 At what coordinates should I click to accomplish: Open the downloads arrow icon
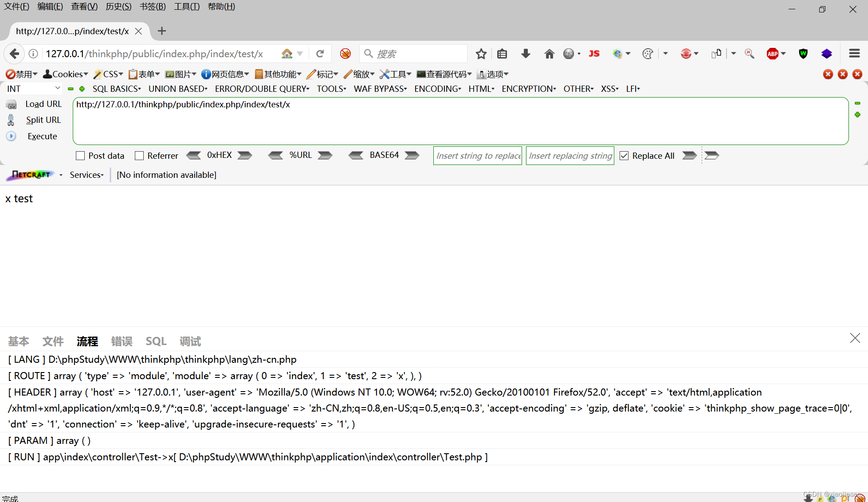(x=526, y=54)
